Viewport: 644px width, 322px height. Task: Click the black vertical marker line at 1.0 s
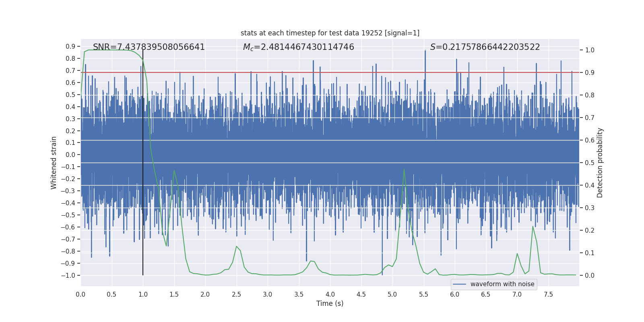(x=143, y=163)
